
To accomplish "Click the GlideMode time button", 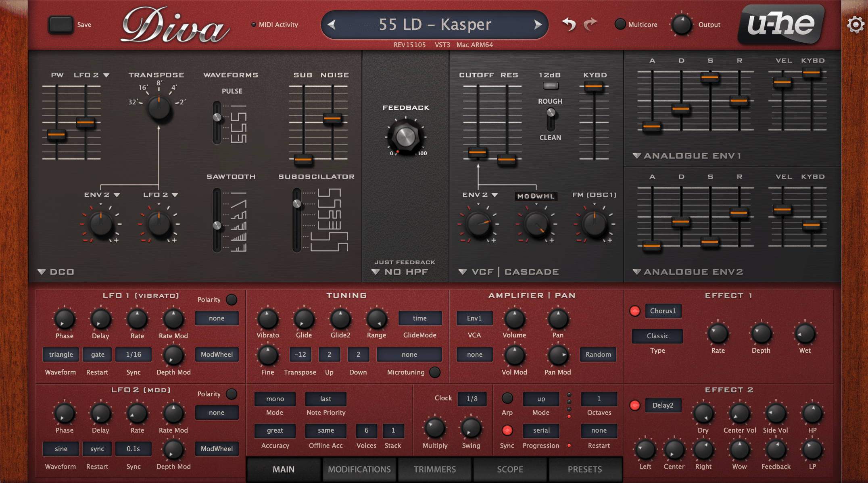I will pyautogui.click(x=420, y=318).
